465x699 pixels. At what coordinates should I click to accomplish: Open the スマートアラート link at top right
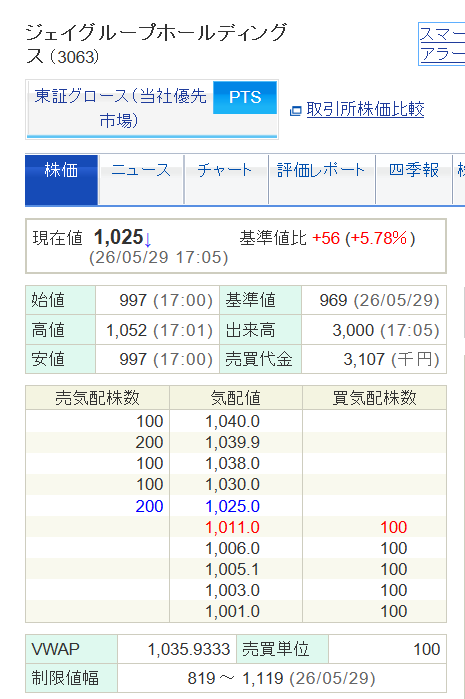pyautogui.click(x=442, y=44)
